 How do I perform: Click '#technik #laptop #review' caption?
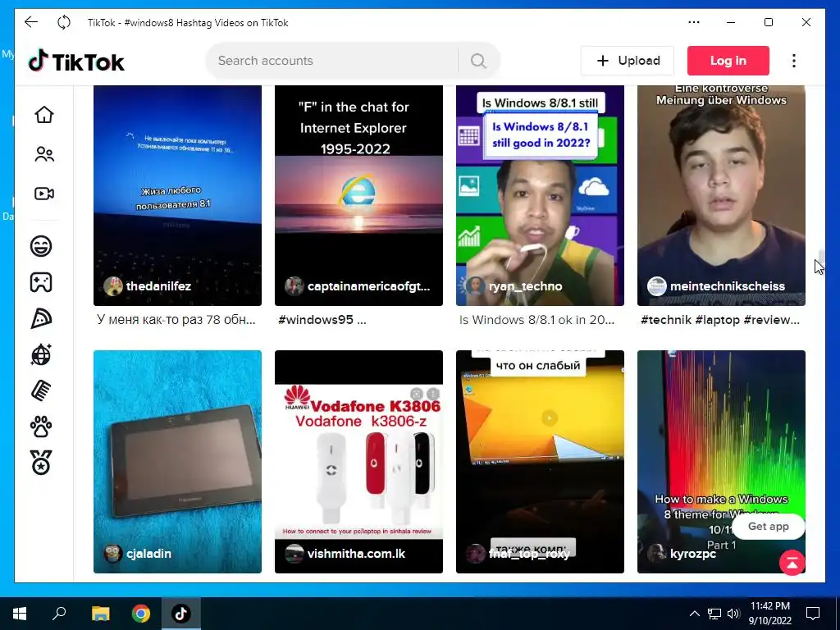pos(720,320)
